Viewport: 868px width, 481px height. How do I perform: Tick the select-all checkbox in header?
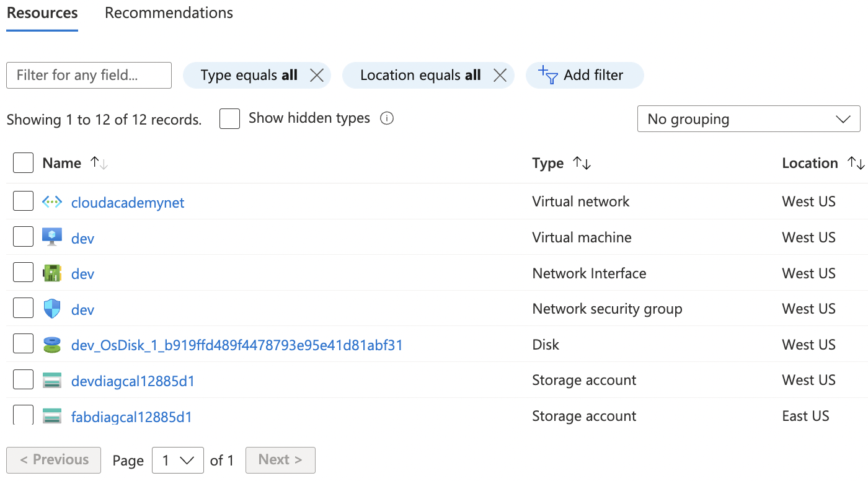[x=23, y=164]
